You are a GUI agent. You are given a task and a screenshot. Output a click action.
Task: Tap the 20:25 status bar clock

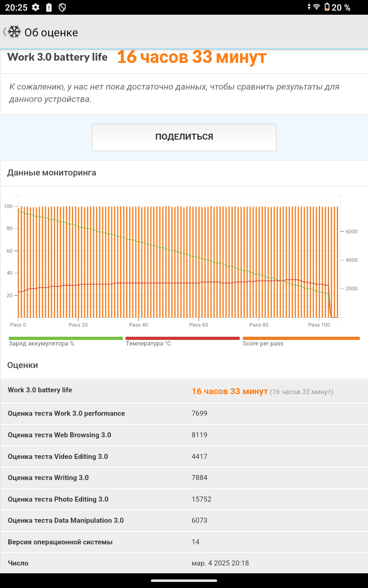[16, 7]
